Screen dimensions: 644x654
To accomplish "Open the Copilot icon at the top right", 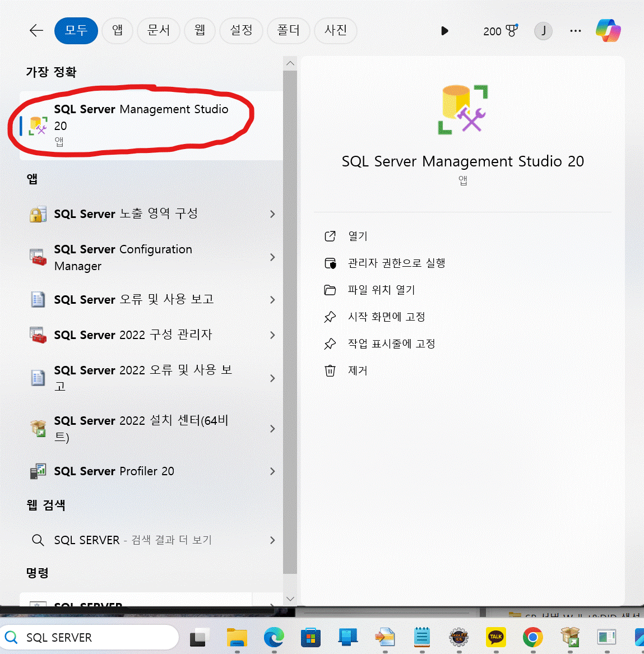I will click(608, 30).
